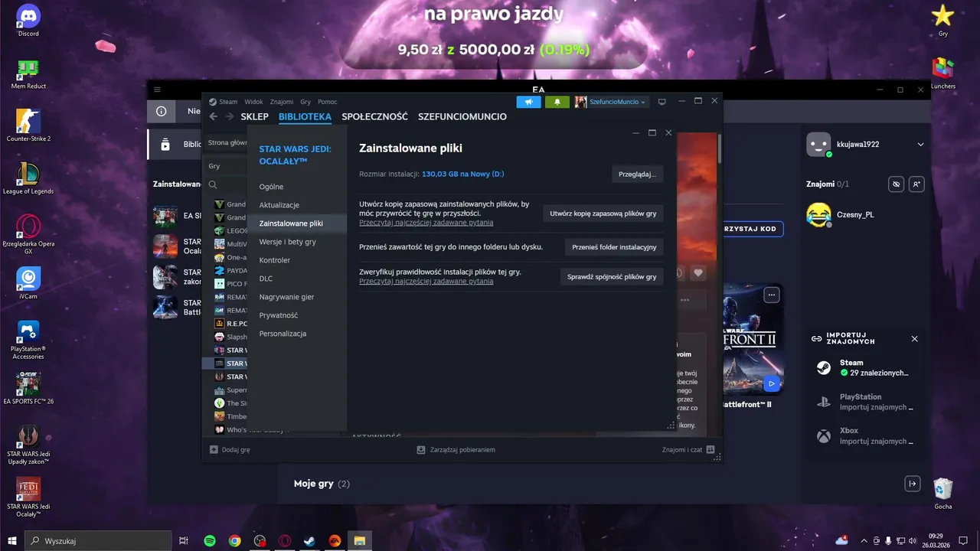Play Battlefront II from its EA tile
This screenshot has width=980, height=551.
pos(773,383)
